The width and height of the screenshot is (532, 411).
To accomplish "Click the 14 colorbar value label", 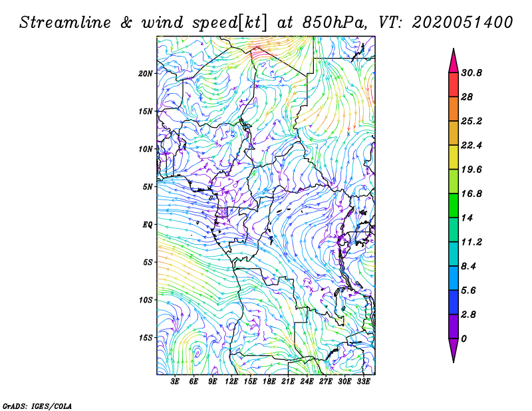I will click(468, 218).
